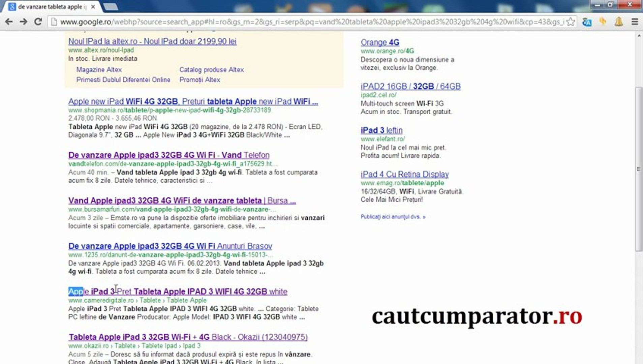The width and height of the screenshot is (643, 364).
Task: Click the 'ipad2.cel.ro/' URL text
Action: pyautogui.click(x=378, y=95)
